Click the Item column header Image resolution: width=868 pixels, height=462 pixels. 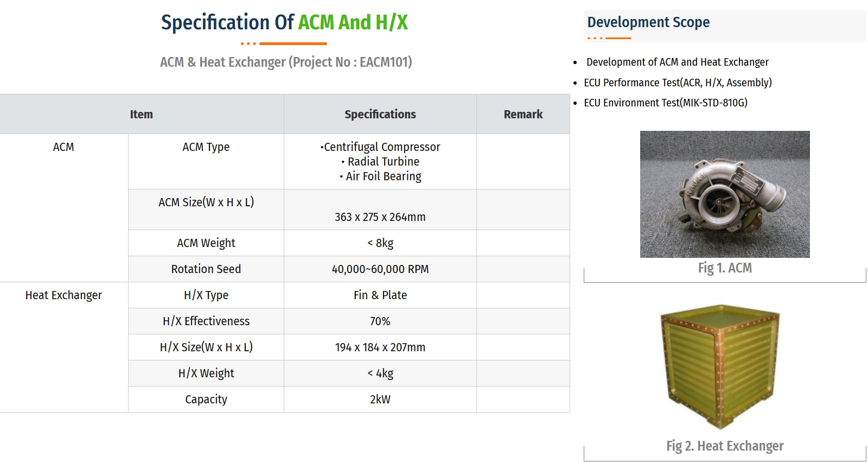click(142, 114)
